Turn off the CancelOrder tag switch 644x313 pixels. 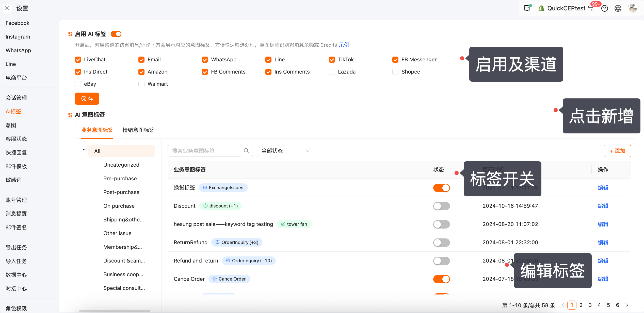click(442, 279)
